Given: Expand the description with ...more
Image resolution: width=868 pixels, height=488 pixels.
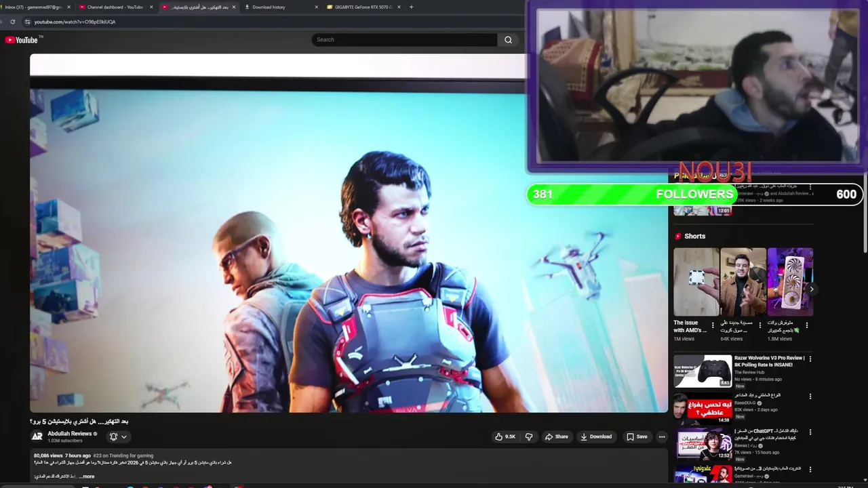Looking at the screenshot, I should pos(87,476).
